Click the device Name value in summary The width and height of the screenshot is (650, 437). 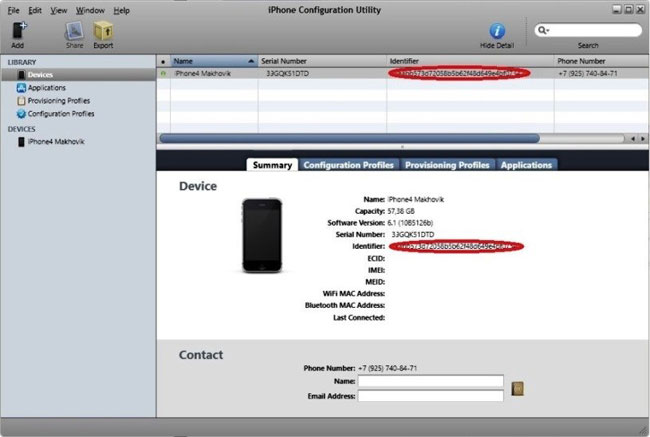[415, 199]
